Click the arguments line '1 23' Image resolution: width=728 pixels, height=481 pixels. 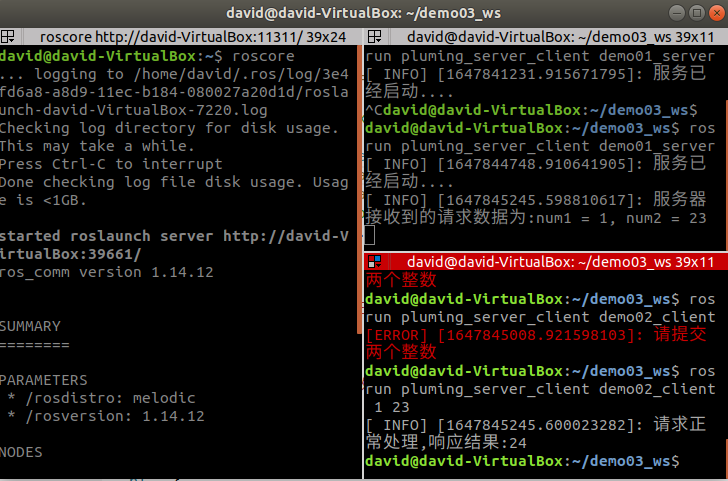point(392,407)
